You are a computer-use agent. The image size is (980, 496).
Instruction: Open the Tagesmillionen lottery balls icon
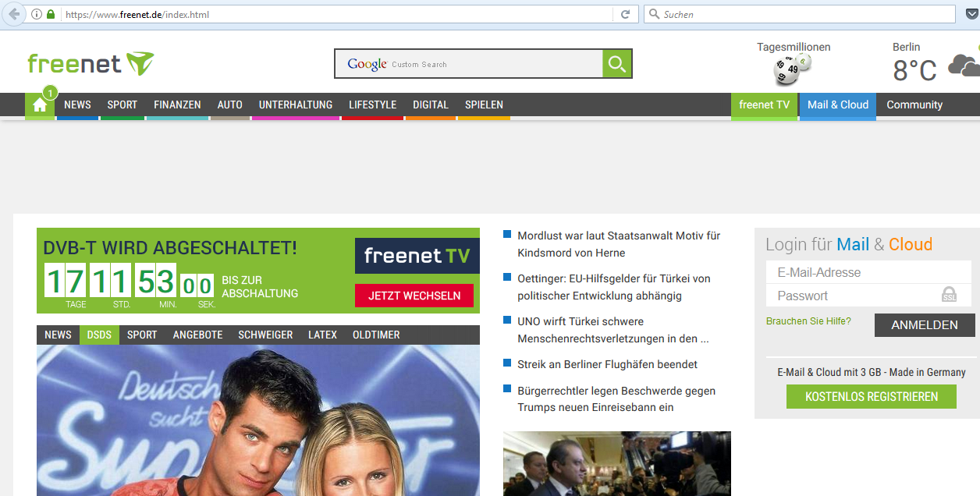coord(793,69)
